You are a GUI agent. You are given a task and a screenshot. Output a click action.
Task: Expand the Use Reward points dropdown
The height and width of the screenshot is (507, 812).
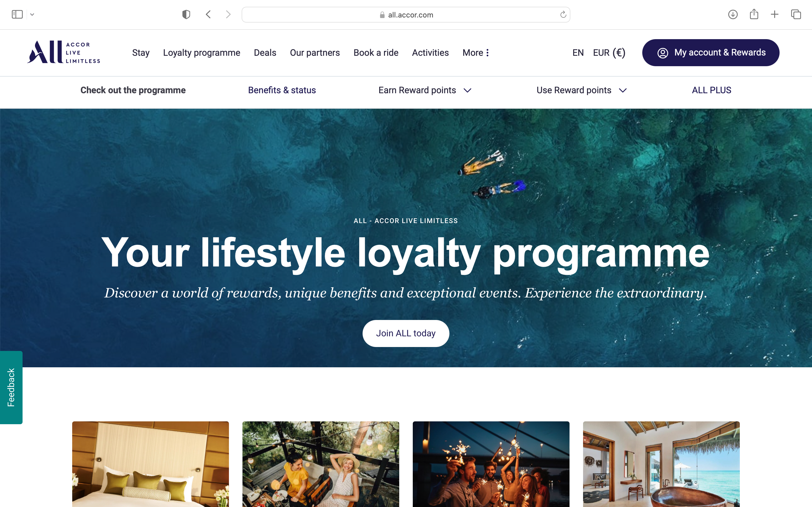point(581,90)
